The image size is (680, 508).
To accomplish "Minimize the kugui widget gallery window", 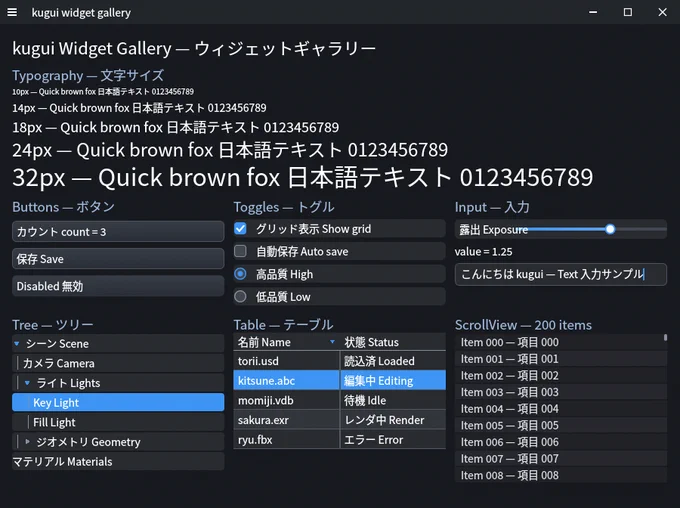I will pos(593,12).
